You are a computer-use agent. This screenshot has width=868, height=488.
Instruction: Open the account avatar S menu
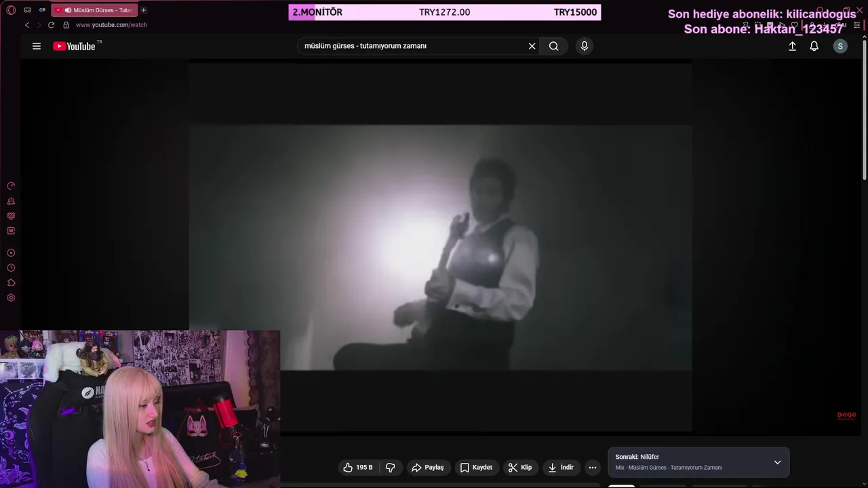[x=840, y=46]
